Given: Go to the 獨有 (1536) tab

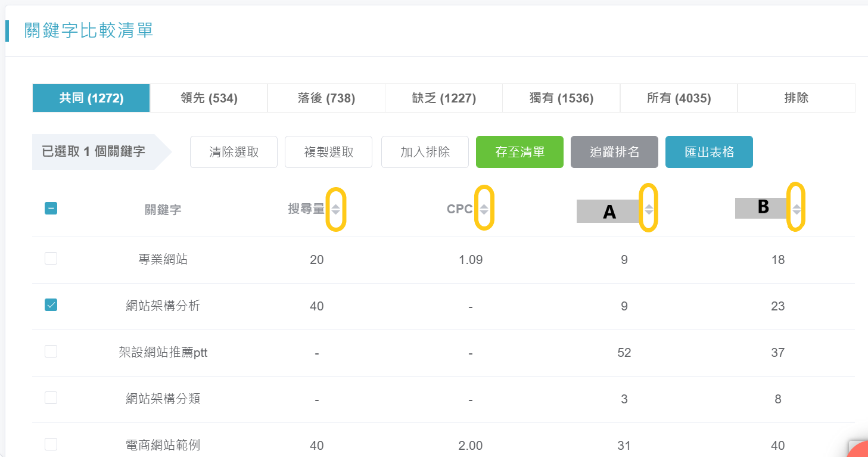Looking at the screenshot, I should coord(561,98).
